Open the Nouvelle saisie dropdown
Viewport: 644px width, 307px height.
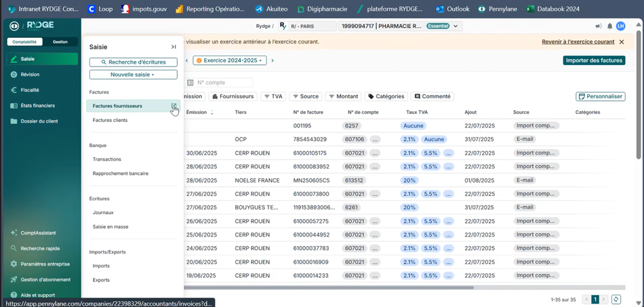[x=133, y=75]
